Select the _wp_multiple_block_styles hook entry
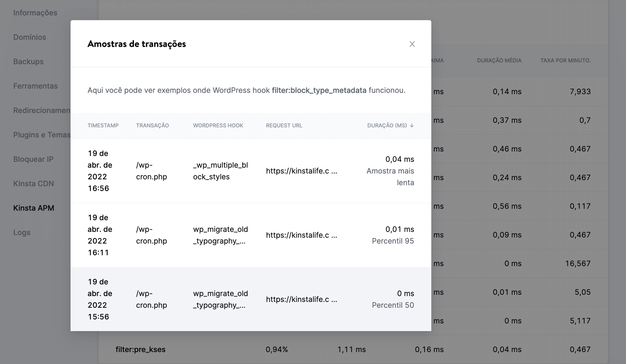626x364 pixels. coord(220,171)
